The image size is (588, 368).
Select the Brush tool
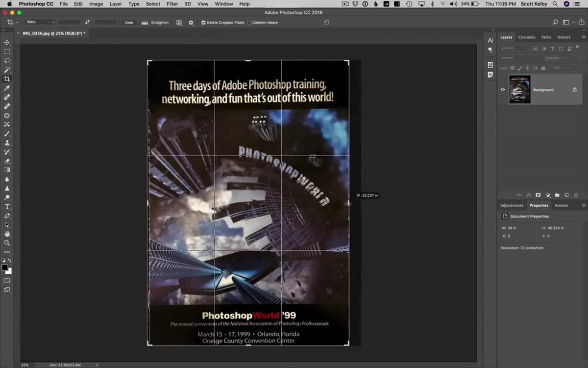[x=7, y=133]
